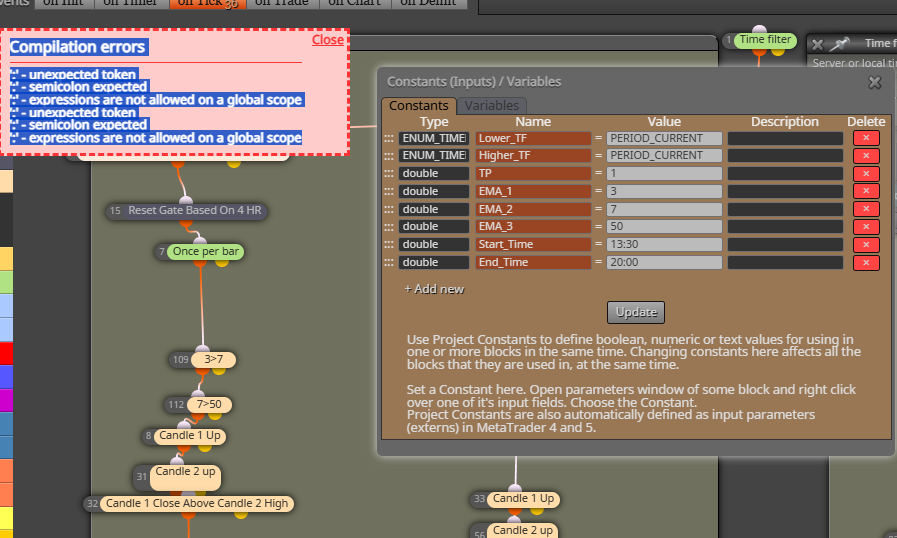Select the 7>50 condition block

(x=209, y=405)
